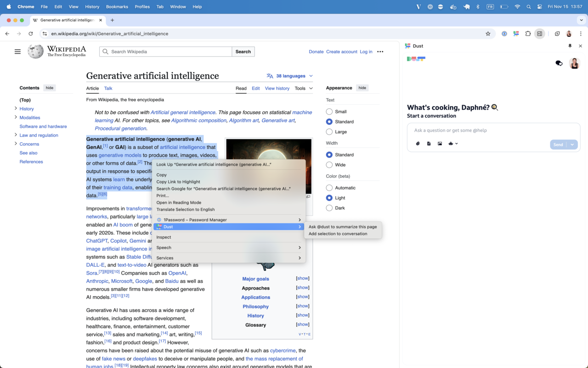588x368 pixels.
Task: Click the 1Password extension icon in toolbar
Action: click(x=504, y=34)
